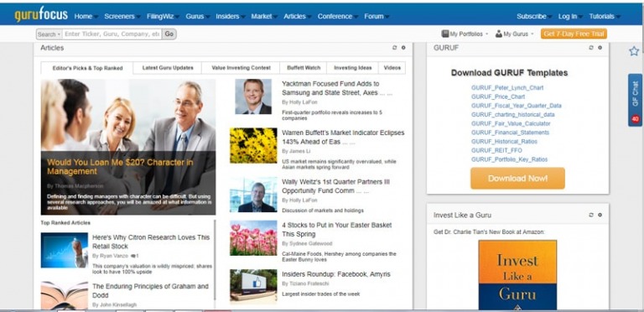Open the GF Chat side tab

(x=635, y=100)
